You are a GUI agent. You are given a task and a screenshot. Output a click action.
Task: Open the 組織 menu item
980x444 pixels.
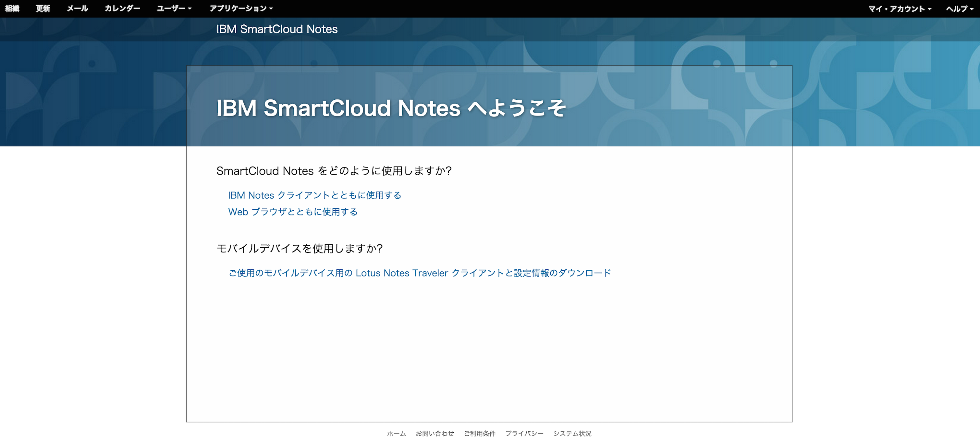click(x=12, y=8)
